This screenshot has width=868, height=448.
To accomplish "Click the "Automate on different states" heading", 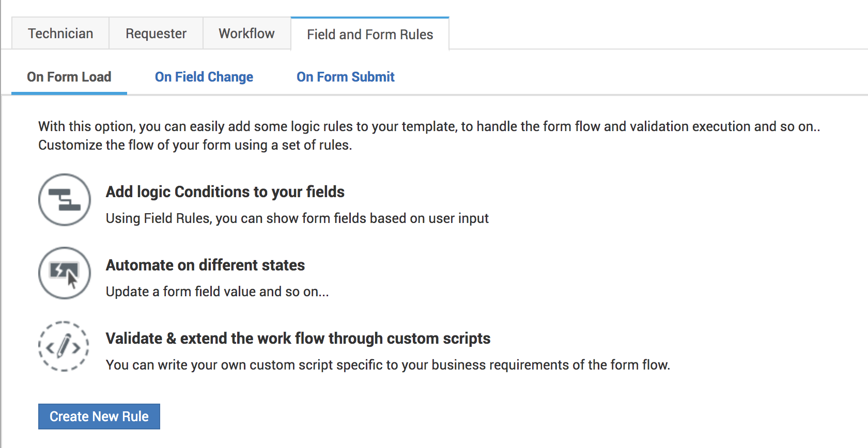I will point(206,265).
